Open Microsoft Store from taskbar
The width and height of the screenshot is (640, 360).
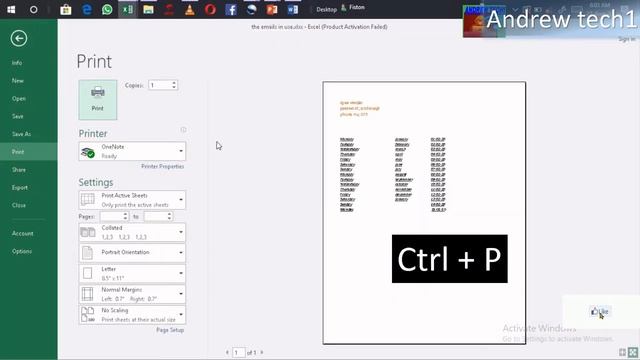66,9
